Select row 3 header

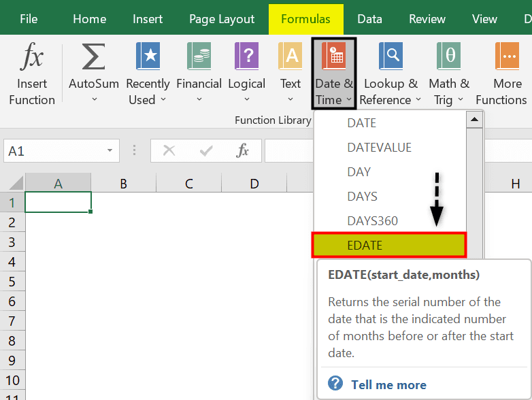tap(12, 242)
